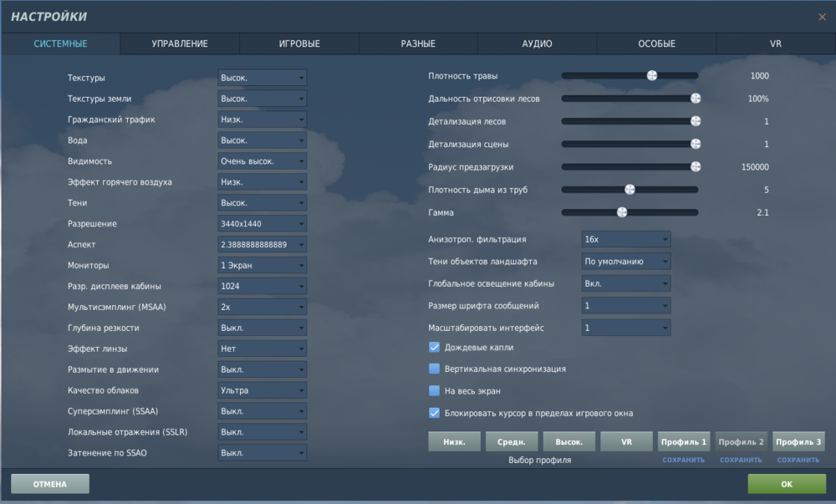The width and height of the screenshot is (836, 504).
Task: Switch to the VR tab
Action: [x=775, y=43]
